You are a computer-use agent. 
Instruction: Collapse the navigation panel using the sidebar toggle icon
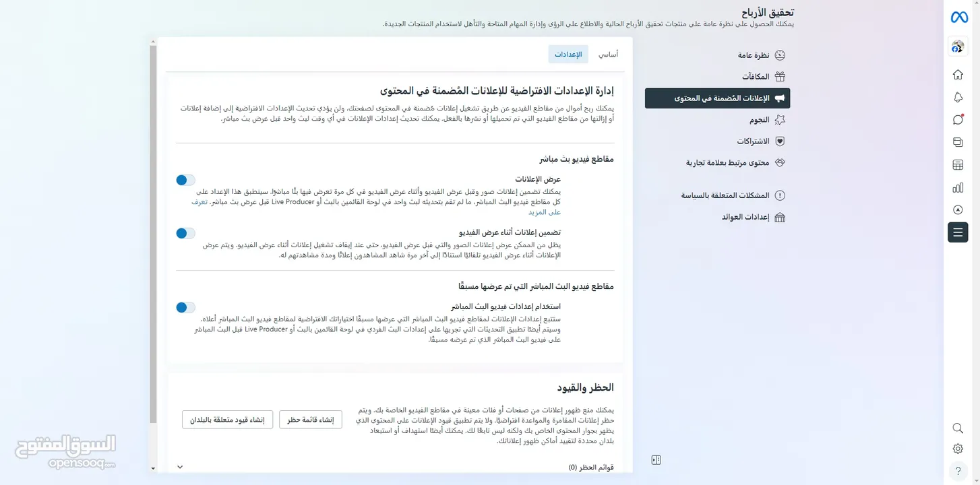pos(656,460)
